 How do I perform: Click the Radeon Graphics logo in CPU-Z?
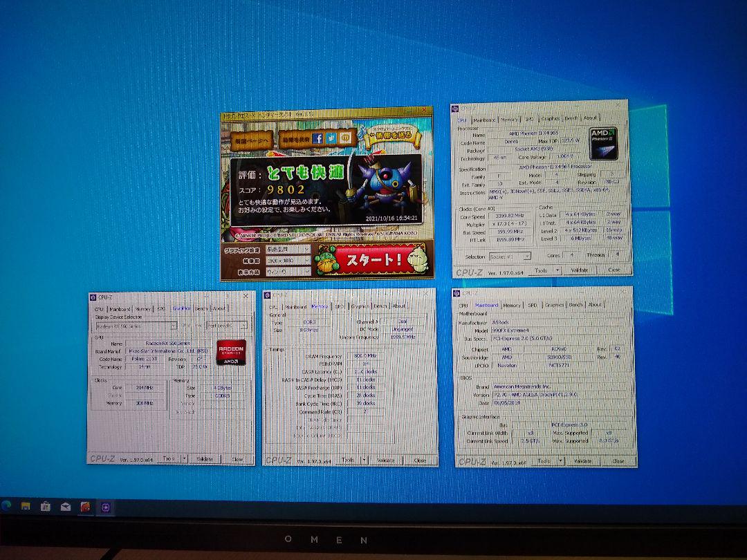click(x=231, y=353)
